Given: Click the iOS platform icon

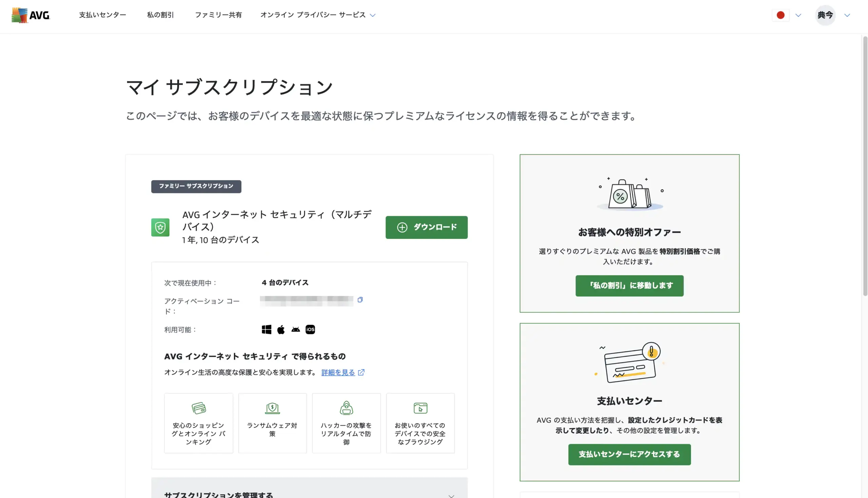Looking at the screenshot, I should pyautogui.click(x=310, y=330).
